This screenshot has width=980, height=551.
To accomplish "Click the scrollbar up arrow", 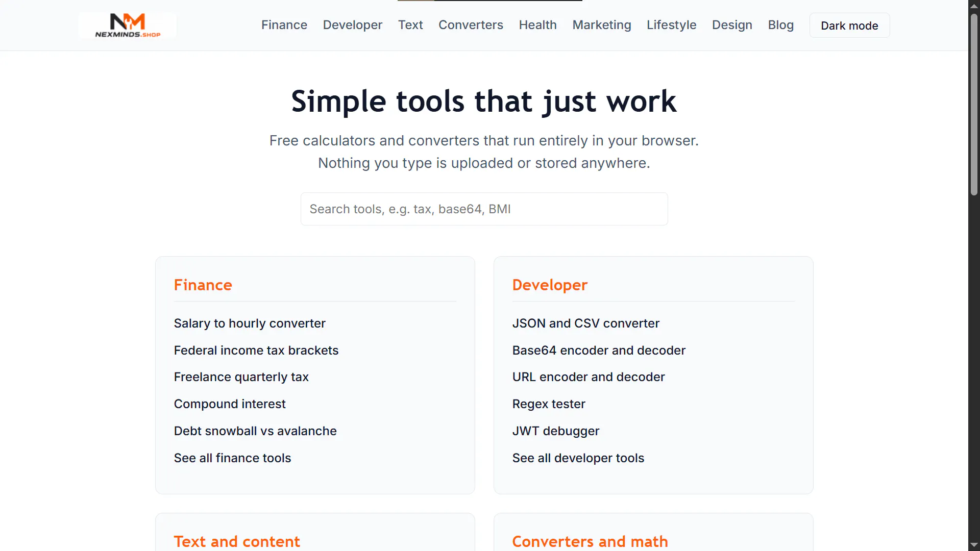I will click(x=974, y=6).
